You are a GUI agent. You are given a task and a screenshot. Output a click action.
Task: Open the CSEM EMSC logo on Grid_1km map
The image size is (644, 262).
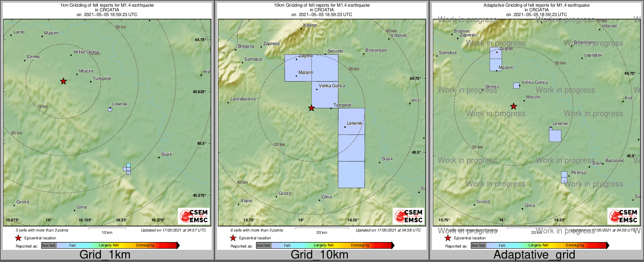(194, 216)
